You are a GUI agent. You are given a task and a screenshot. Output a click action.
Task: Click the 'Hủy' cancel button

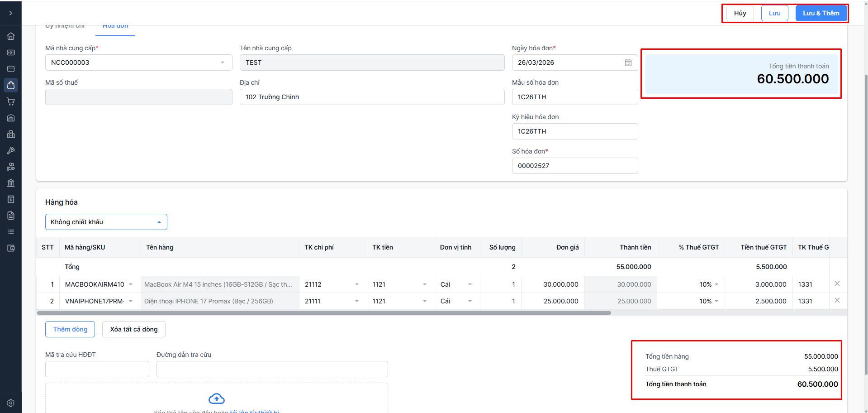coord(740,13)
